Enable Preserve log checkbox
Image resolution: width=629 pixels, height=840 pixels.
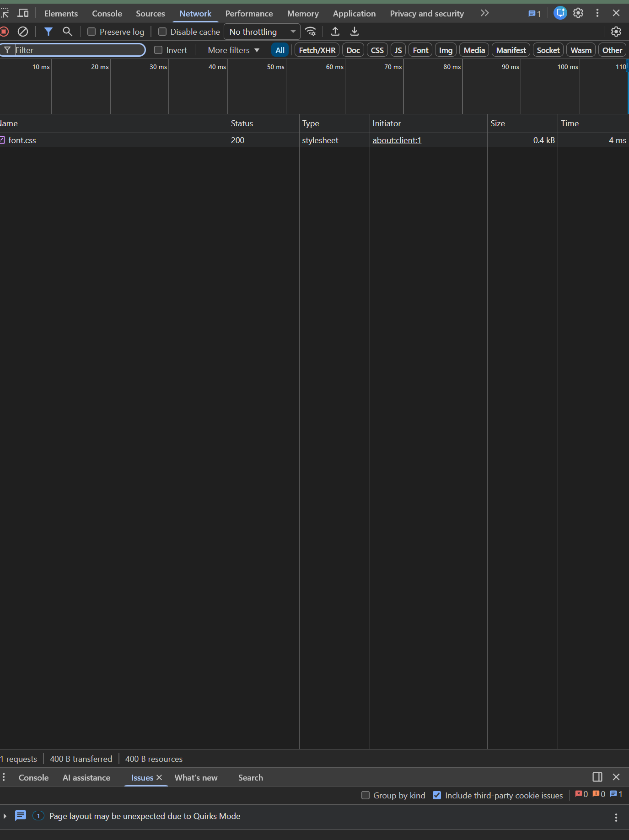[x=91, y=32]
